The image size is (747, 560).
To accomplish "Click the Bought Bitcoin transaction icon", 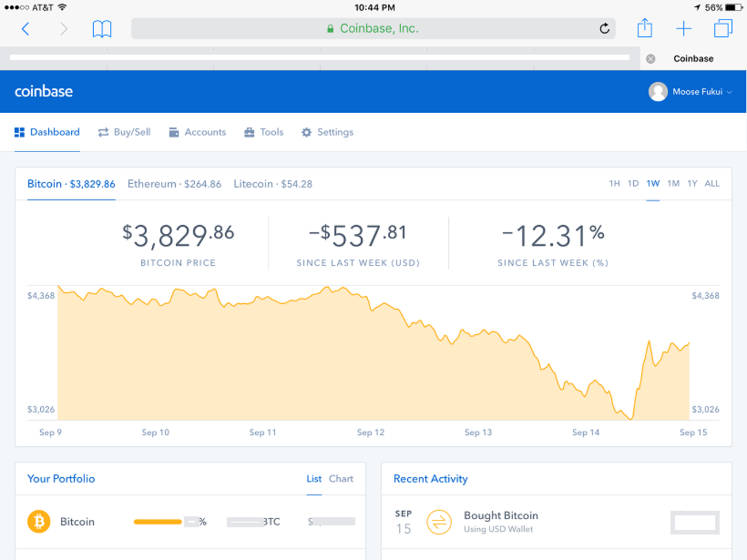I will pyautogui.click(x=439, y=522).
